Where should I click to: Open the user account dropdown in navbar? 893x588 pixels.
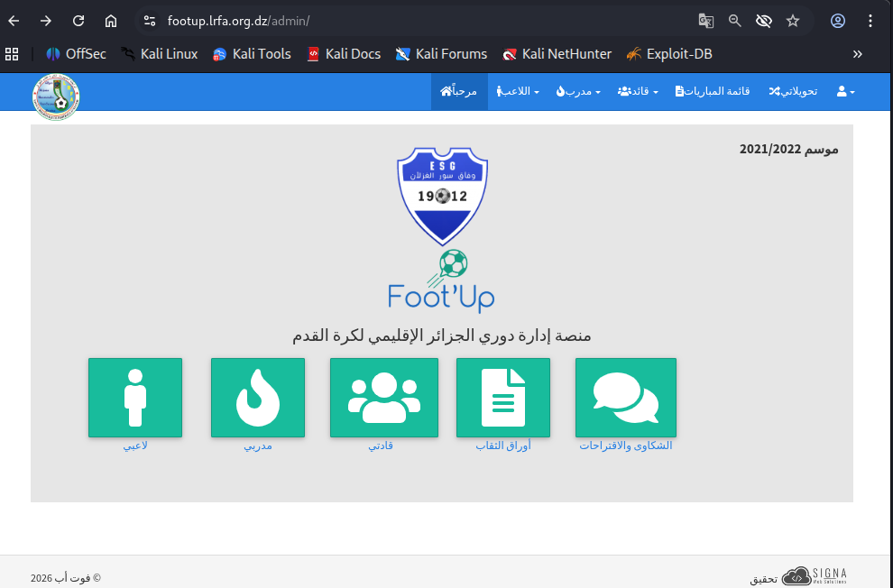coord(845,92)
